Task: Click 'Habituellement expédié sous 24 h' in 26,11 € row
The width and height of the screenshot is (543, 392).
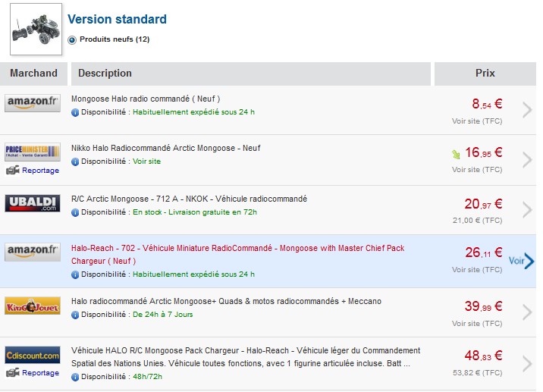Action: click(193, 274)
